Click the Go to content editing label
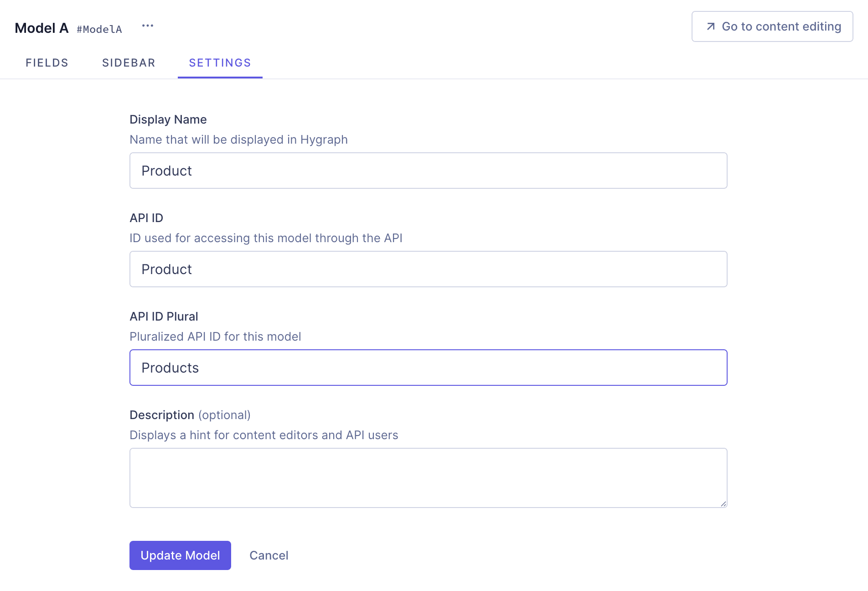Screen dimensions: 868x591 [781, 26]
